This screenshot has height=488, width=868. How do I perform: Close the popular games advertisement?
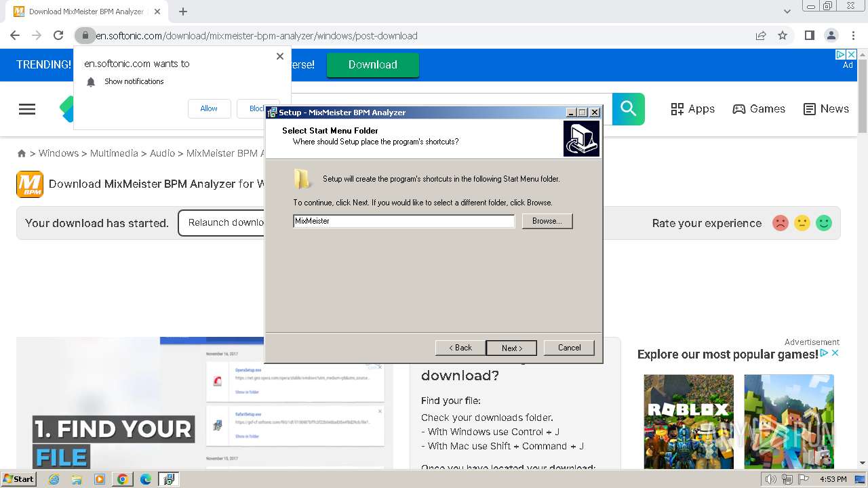click(x=835, y=353)
